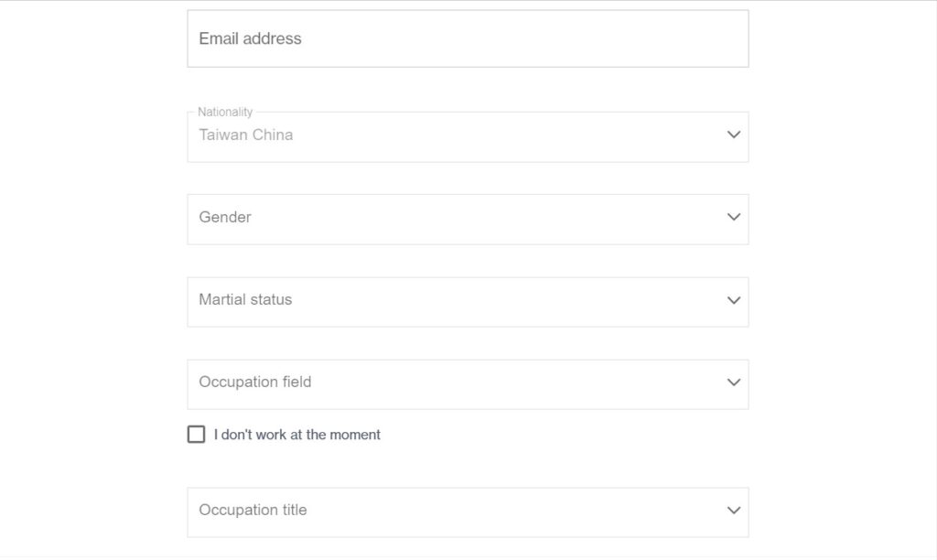Expand the Gender dropdown
This screenshot has height=560, width=937.
(x=468, y=219)
